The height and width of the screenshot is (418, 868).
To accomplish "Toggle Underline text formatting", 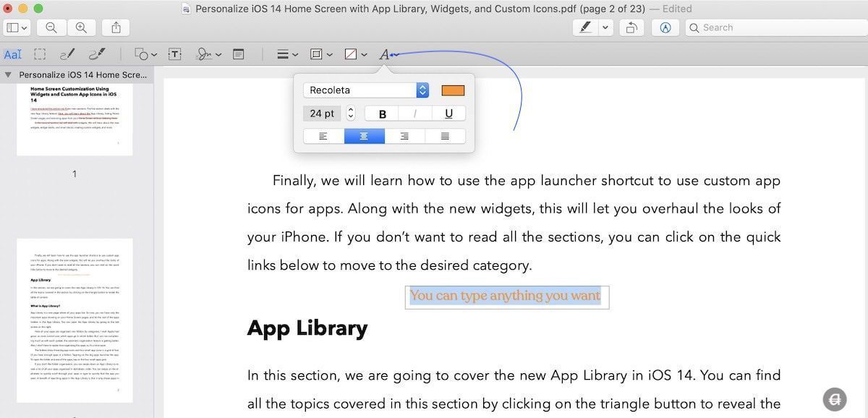I will click(448, 114).
